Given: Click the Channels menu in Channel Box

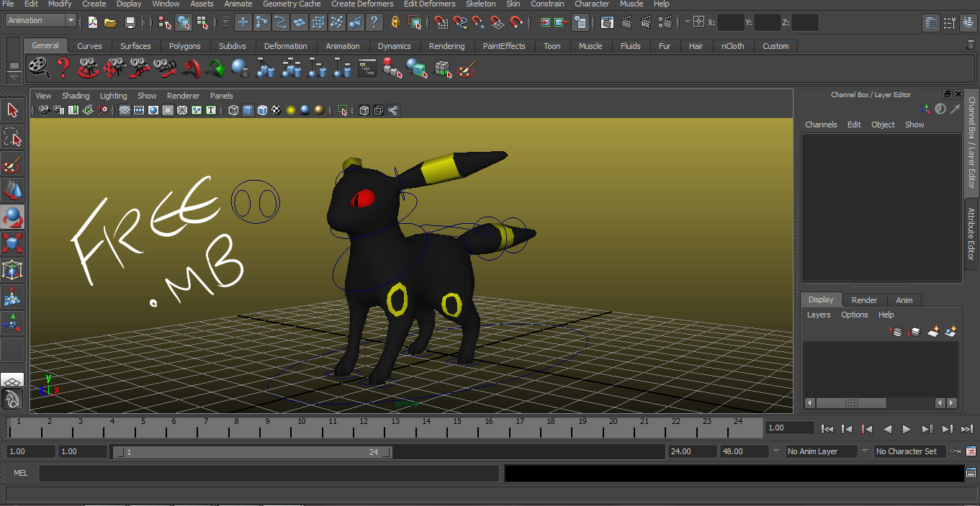Looking at the screenshot, I should (x=821, y=124).
